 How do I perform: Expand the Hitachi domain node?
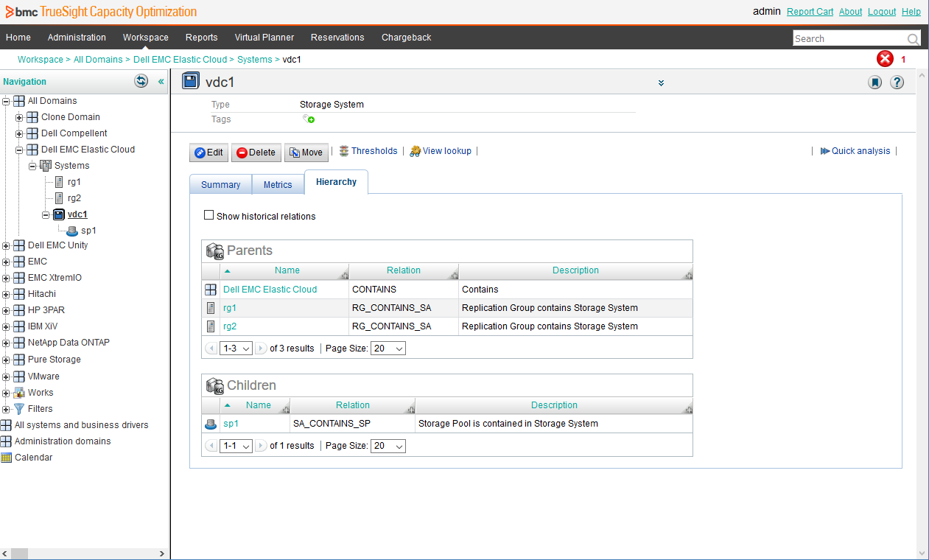pos(6,294)
